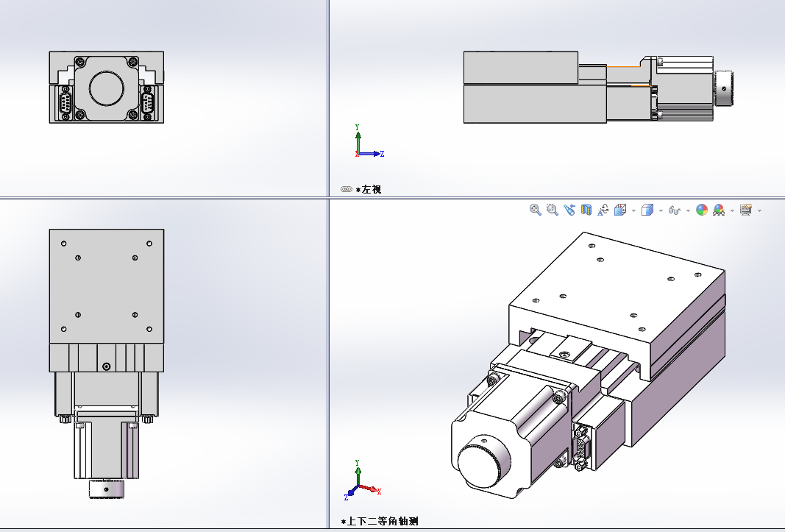Viewport: 785px width, 532px height.
Task: Open the View Settings dropdown arrow
Action: click(x=759, y=210)
